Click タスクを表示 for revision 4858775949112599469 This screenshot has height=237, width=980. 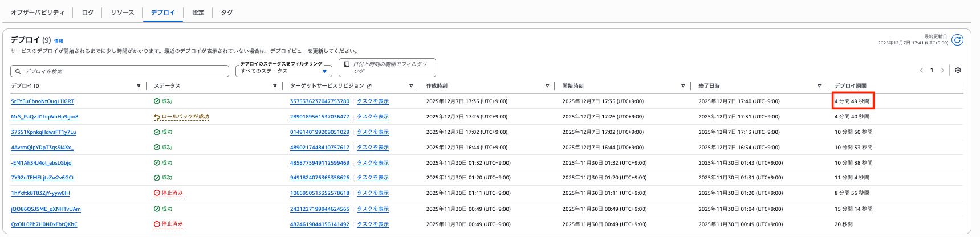coord(373,163)
